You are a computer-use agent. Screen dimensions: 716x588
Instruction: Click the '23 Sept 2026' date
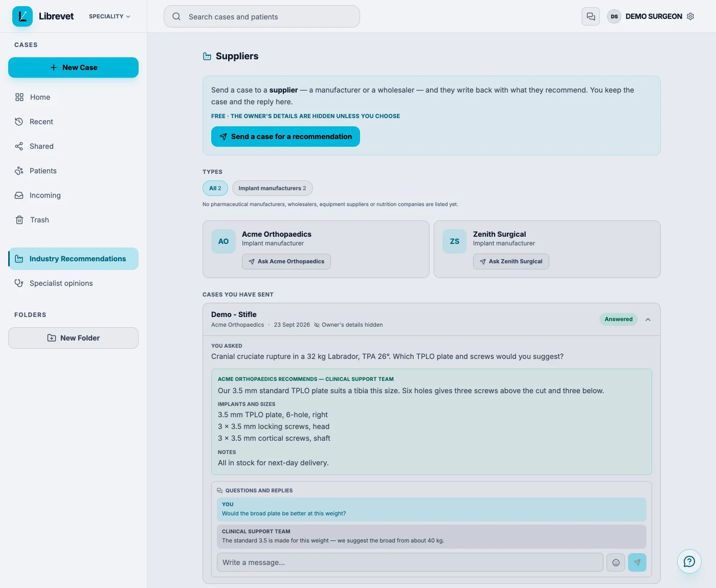[292, 325]
